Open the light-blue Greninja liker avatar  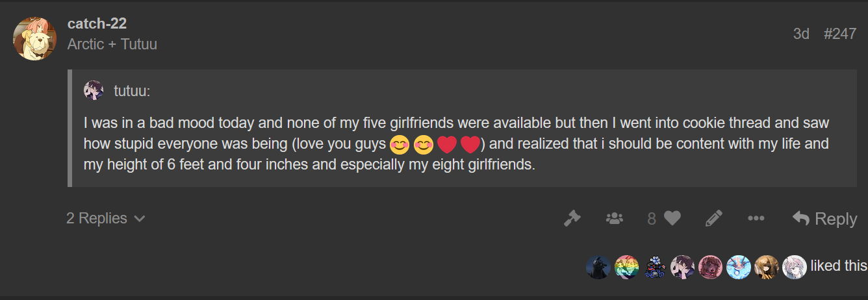[x=738, y=267]
